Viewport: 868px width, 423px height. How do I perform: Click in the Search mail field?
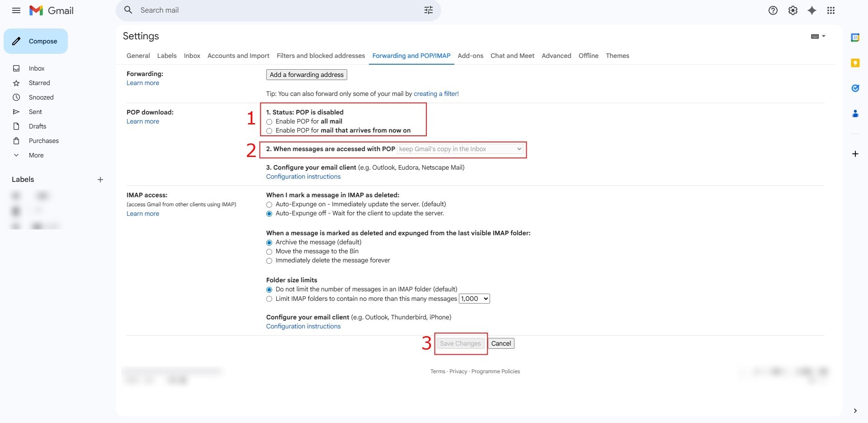pos(271,10)
